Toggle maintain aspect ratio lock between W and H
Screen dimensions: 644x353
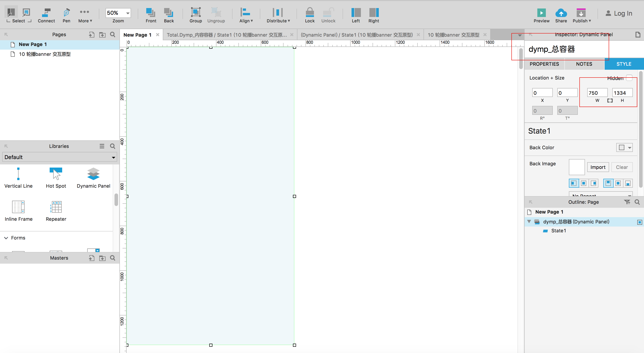point(610,101)
